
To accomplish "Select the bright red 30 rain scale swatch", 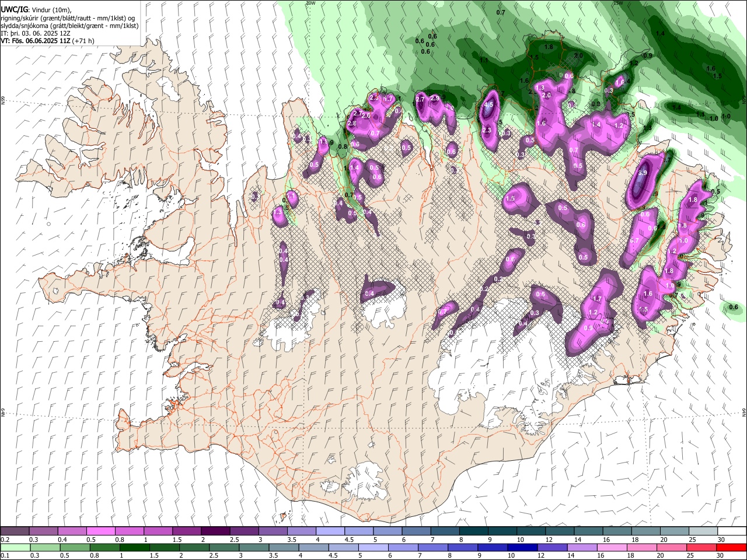I will pos(731,548).
